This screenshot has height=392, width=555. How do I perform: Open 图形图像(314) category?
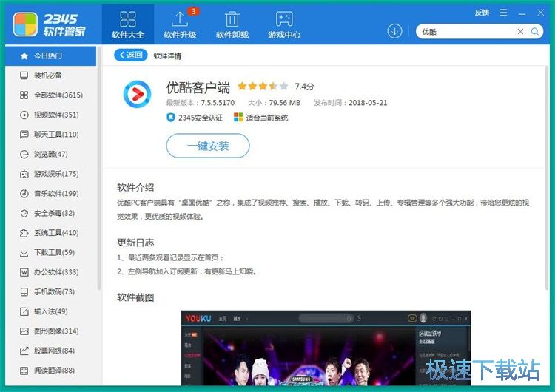50,331
